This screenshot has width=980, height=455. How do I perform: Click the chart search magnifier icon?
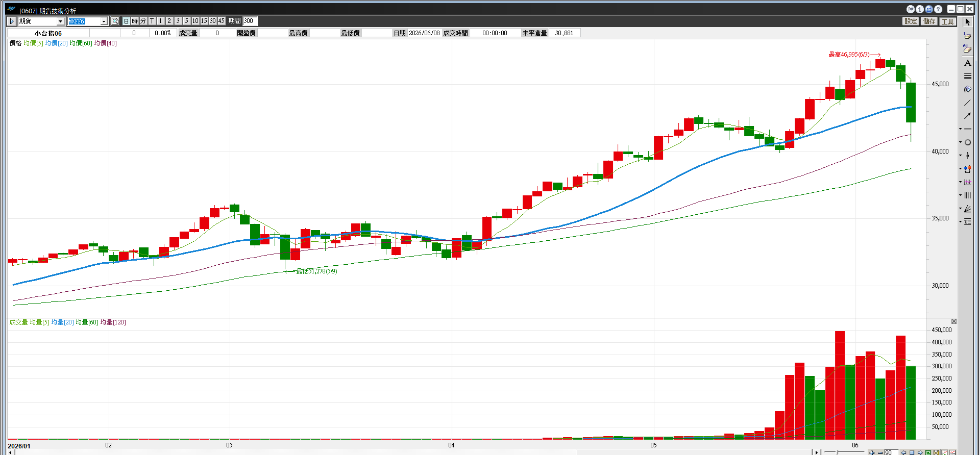pos(115,21)
